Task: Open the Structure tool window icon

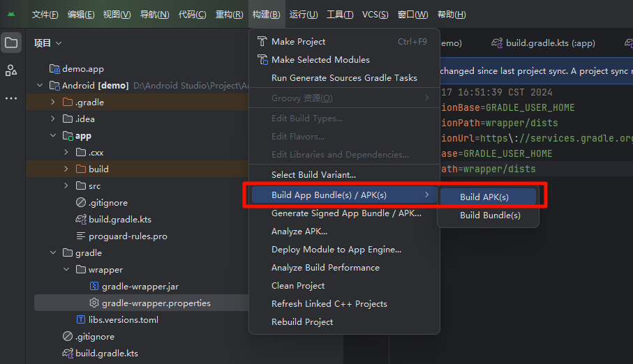Action: pos(11,70)
